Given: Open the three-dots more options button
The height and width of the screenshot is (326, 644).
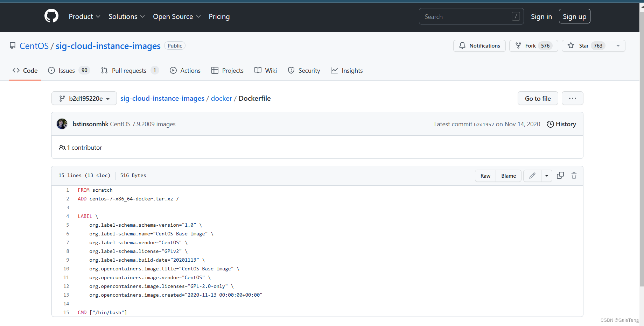Looking at the screenshot, I should tap(572, 98).
